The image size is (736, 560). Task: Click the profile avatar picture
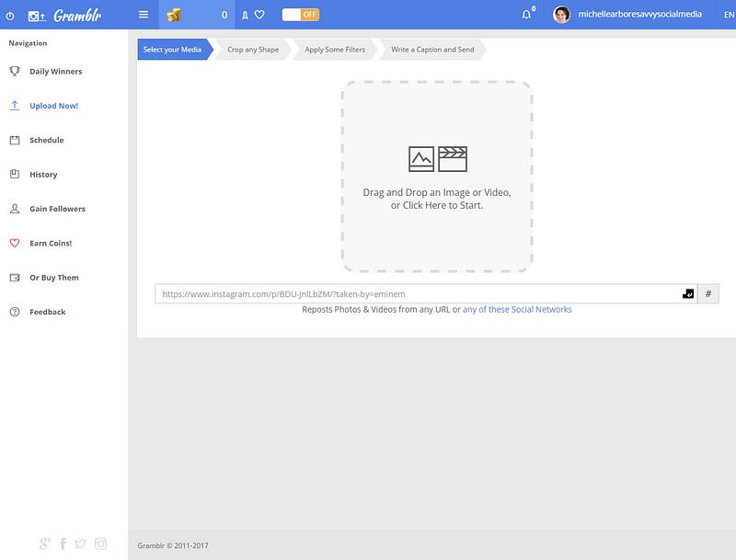[561, 15]
